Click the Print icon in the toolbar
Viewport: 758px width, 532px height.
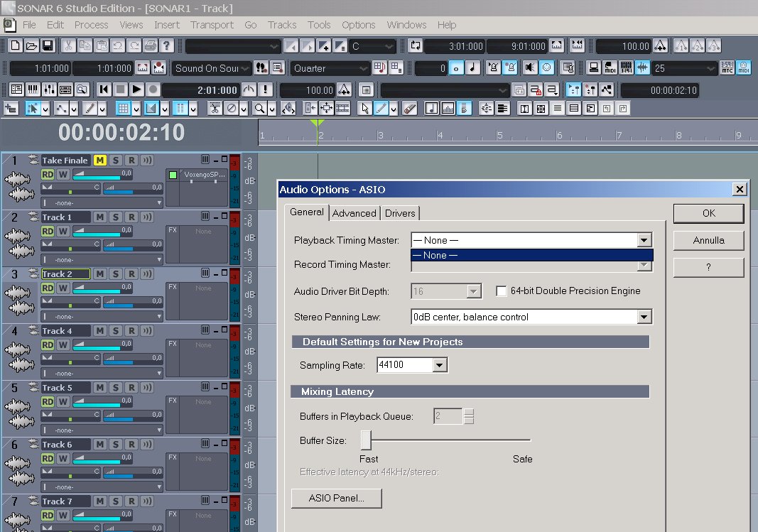pos(150,46)
